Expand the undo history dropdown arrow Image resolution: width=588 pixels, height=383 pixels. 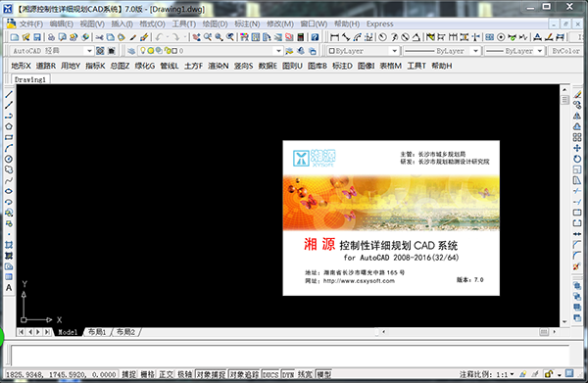168,37
